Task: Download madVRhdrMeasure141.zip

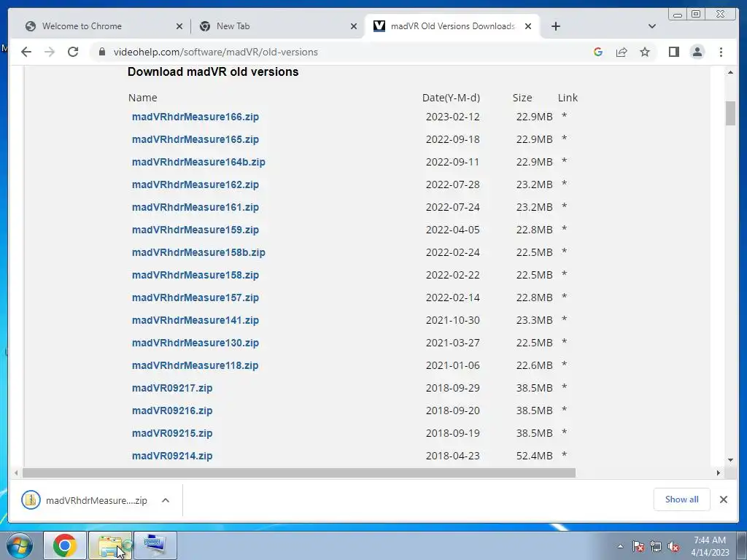Action: 196,321
